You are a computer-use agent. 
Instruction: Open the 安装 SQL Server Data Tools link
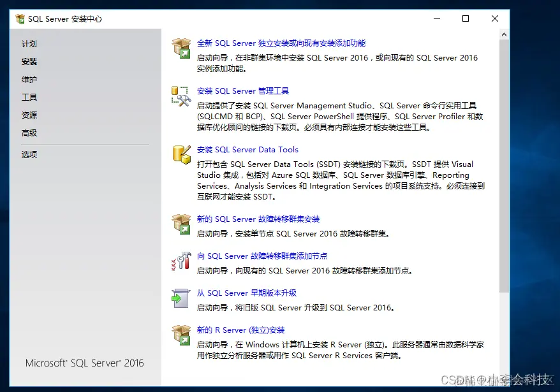pyautogui.click(x=247, y=150)
